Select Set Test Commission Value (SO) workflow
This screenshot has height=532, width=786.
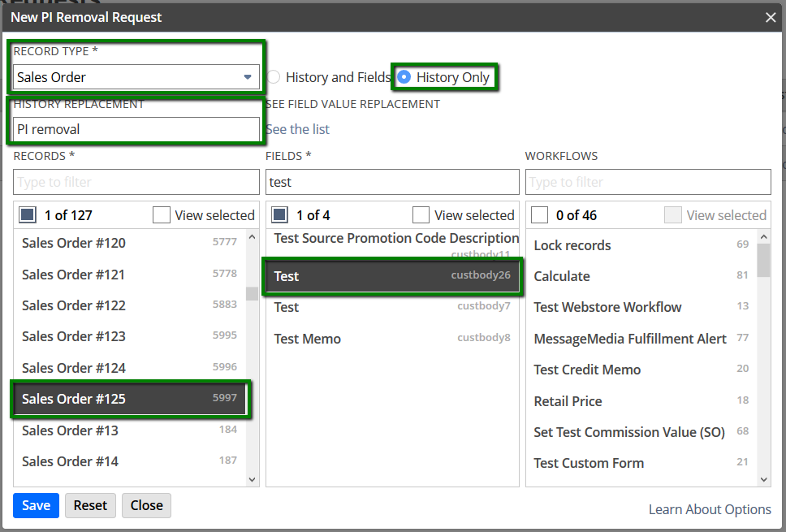point(641,432)
